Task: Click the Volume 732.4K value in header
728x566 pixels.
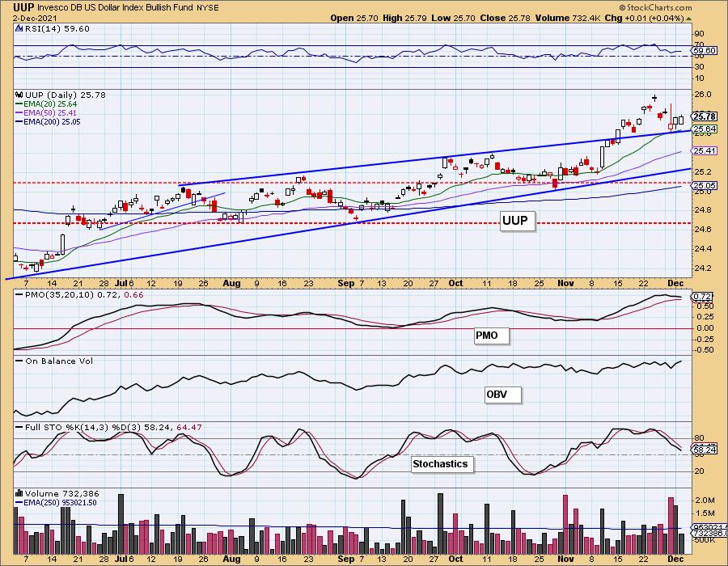Action: [x=568, y=18]
